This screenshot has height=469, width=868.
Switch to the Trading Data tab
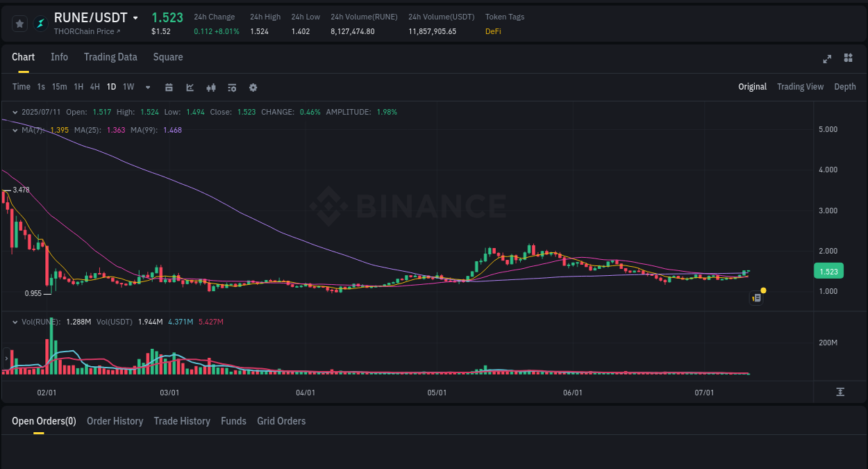[x=110, y=57]
